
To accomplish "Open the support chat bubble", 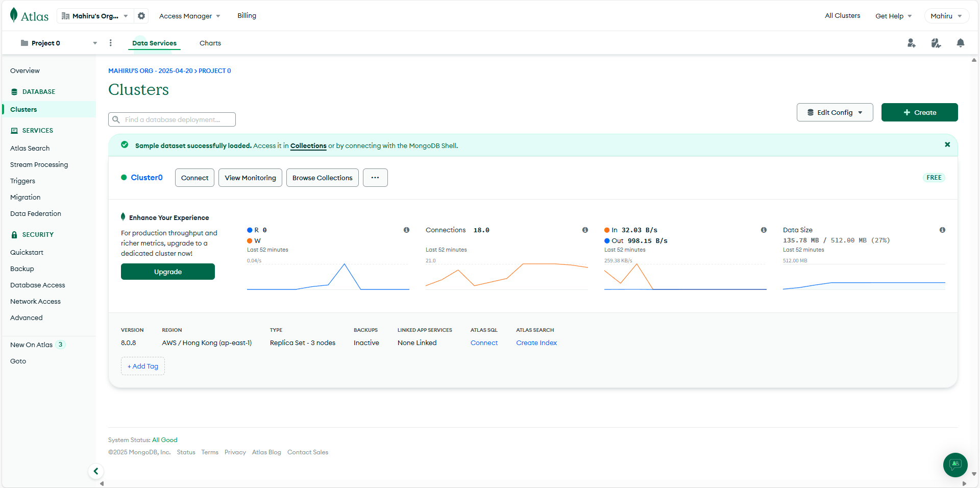I will [x=955, y=465].
